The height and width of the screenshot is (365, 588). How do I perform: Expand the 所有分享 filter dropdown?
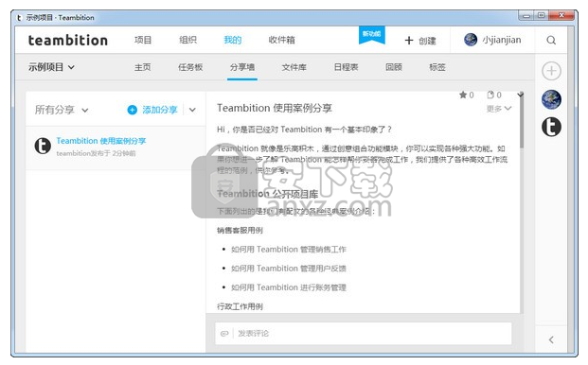coord(62,110)
